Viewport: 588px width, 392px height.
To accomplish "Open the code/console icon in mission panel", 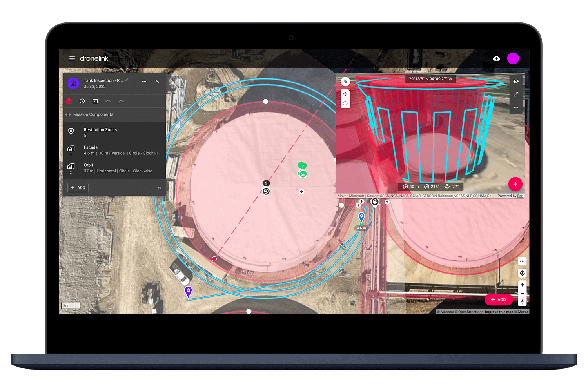I will pos(95,101).
